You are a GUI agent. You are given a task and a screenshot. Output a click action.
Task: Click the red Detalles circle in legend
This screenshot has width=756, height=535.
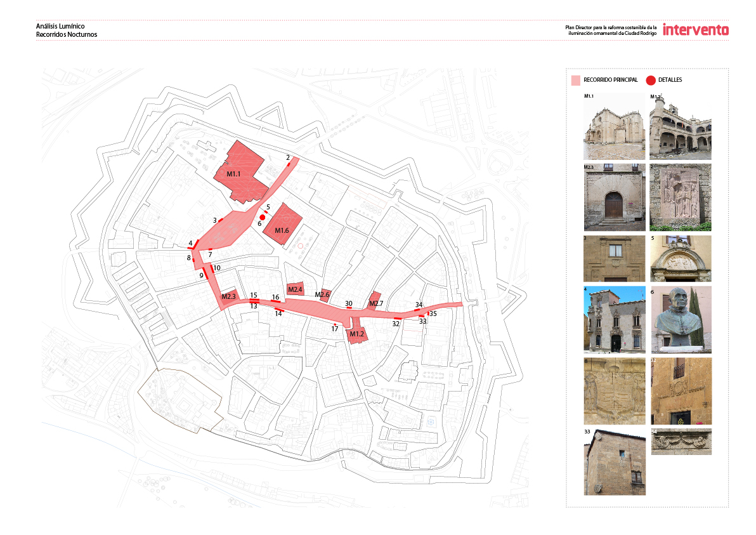pyautogui.click(x=650, y=80)
